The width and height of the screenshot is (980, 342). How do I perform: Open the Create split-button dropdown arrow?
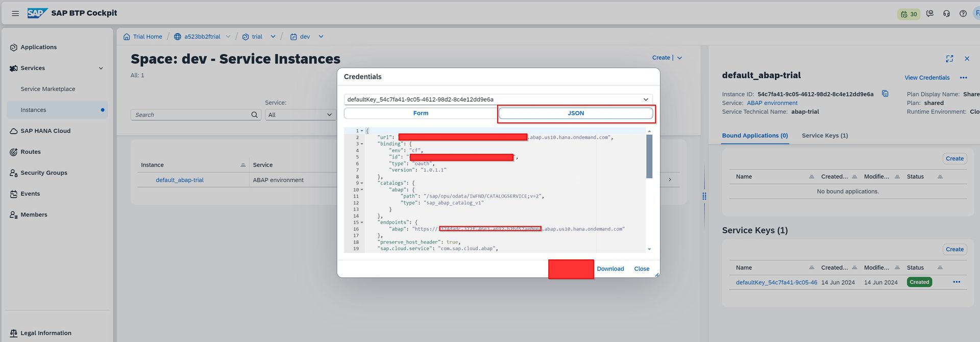pyautogui.click(x=679, y=58)
